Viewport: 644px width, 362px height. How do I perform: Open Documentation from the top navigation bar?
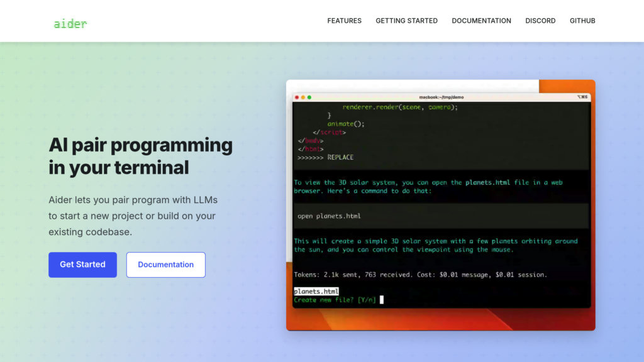(x=481, y=21)
